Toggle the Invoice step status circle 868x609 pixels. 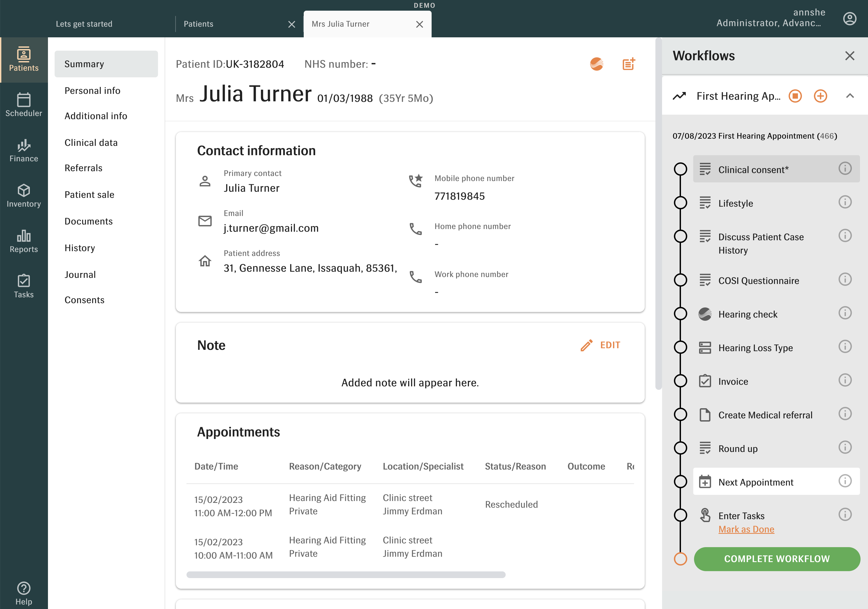680,381
